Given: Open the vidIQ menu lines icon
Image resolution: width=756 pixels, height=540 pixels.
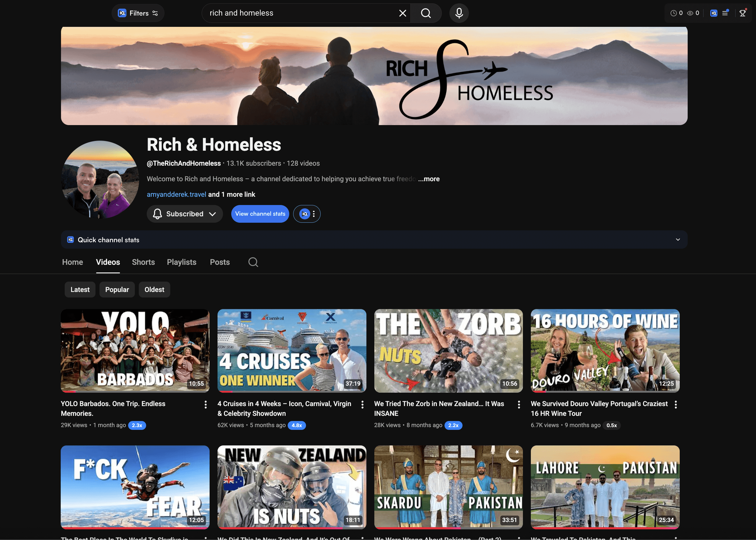Looking at the screenshot, I should click(x=725, y=13).
